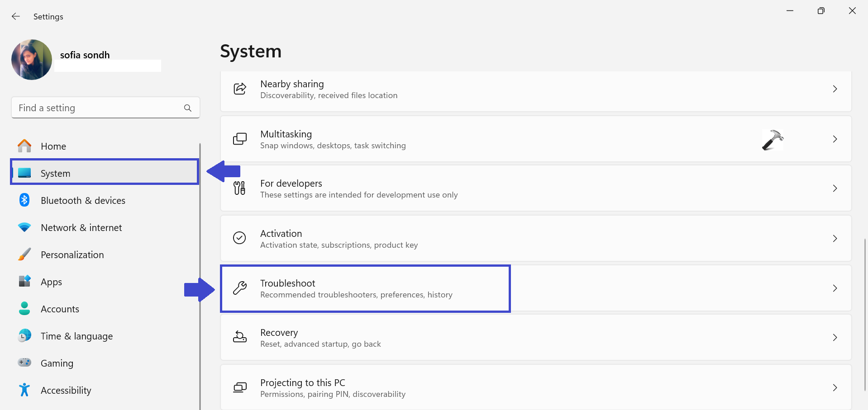Viewport: 868px width, 410px height.
Task: Click the search magnifier icon
Action: click(188, 108)
